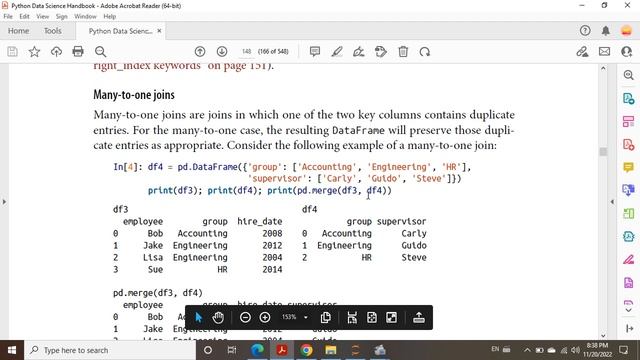Switch to the Home tab

[18, 31]
